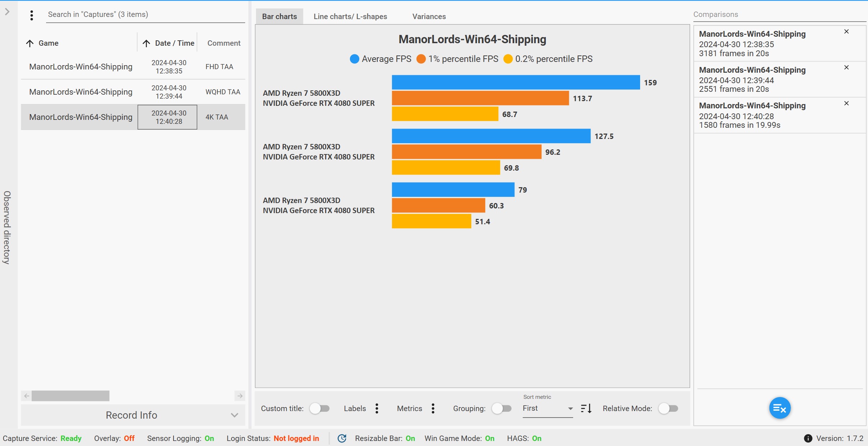Screen dimensions: 868x446
Task: Toggle the Relative Mode switch
Action: pyautogui.click(x=668, y=409)
